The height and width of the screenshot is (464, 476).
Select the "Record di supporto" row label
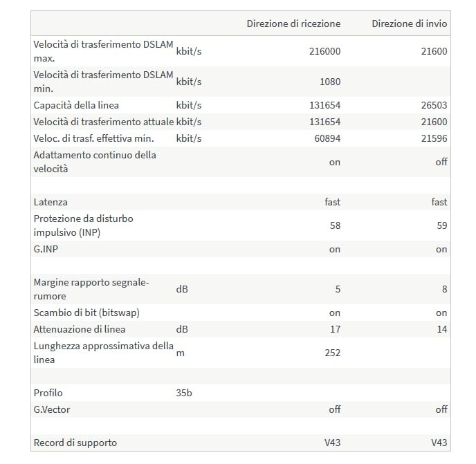(x=75, y=443)
